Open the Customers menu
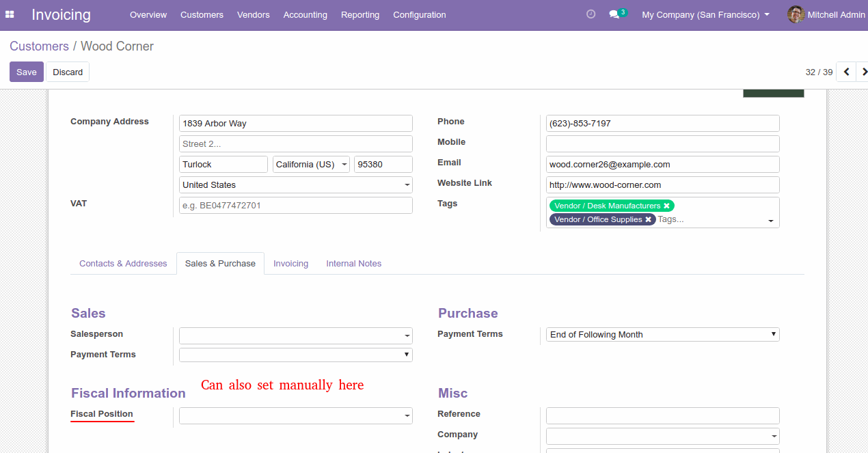Screen dimensions: 868x453 click(x=202, y=14)
